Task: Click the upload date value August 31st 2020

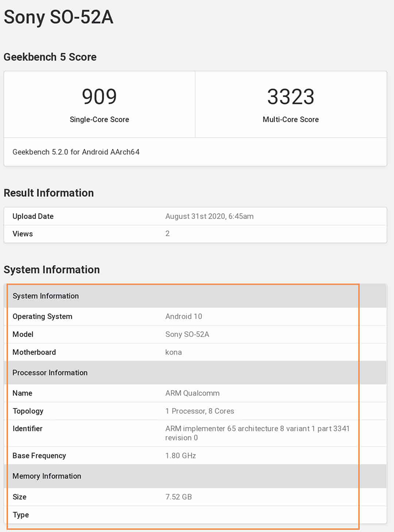Action: (x=209, y=216)
